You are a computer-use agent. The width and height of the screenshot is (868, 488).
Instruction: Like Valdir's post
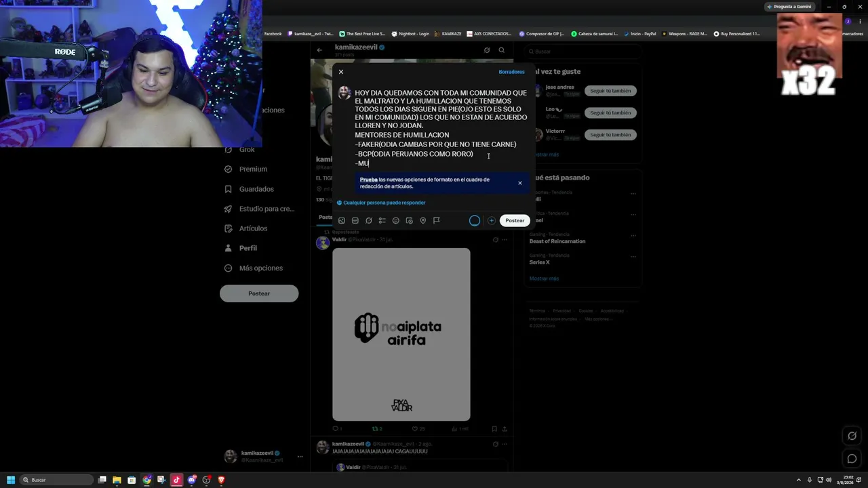[418, 429]
